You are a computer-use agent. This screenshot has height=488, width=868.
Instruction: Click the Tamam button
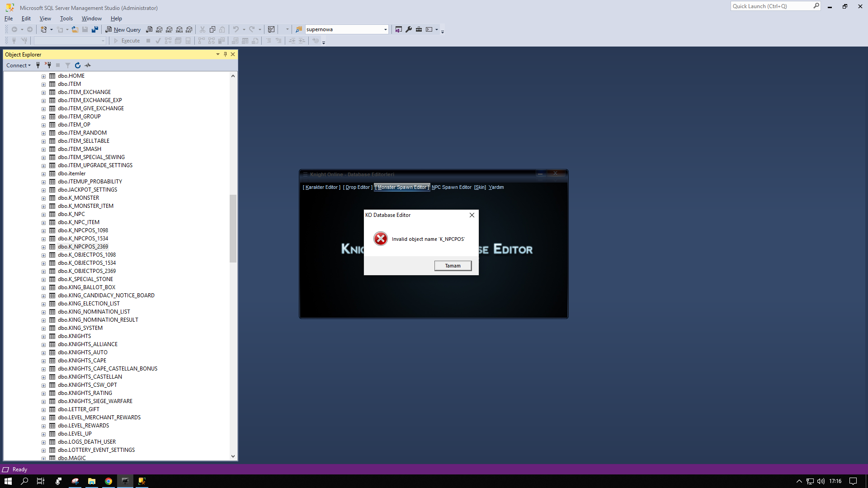click(x=453, y=266)
